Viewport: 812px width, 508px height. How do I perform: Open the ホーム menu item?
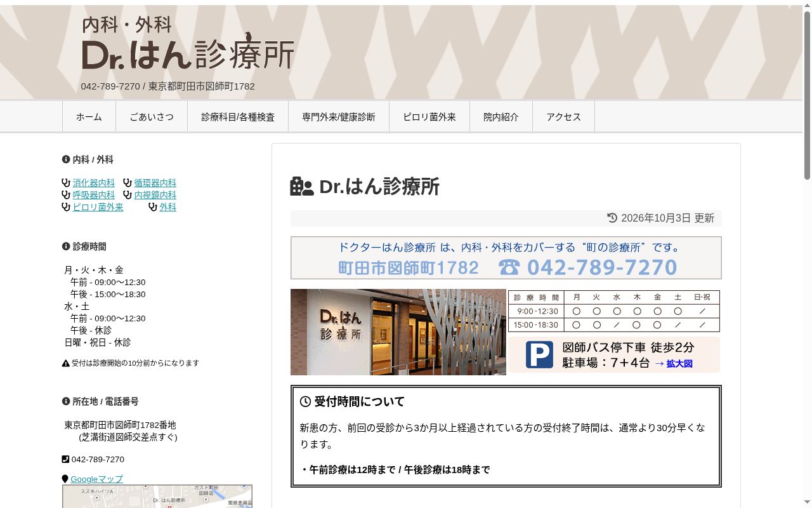tap(89, 117)
